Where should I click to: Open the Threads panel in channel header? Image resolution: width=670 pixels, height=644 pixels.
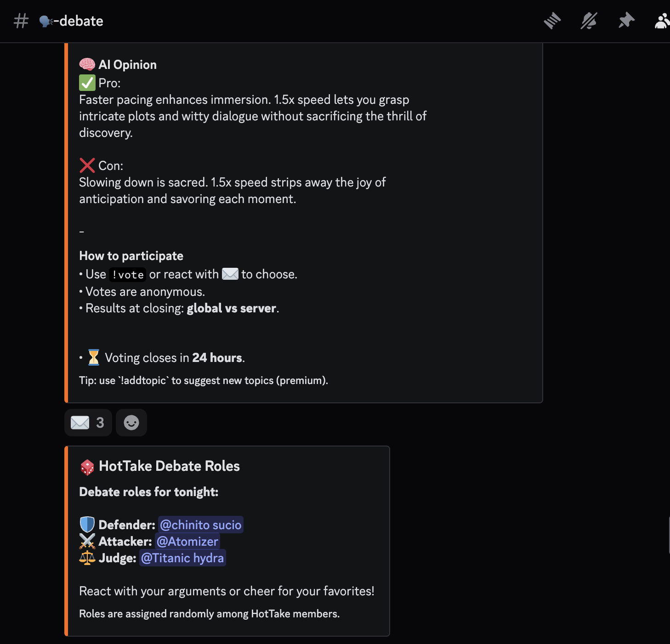point(552,21)
